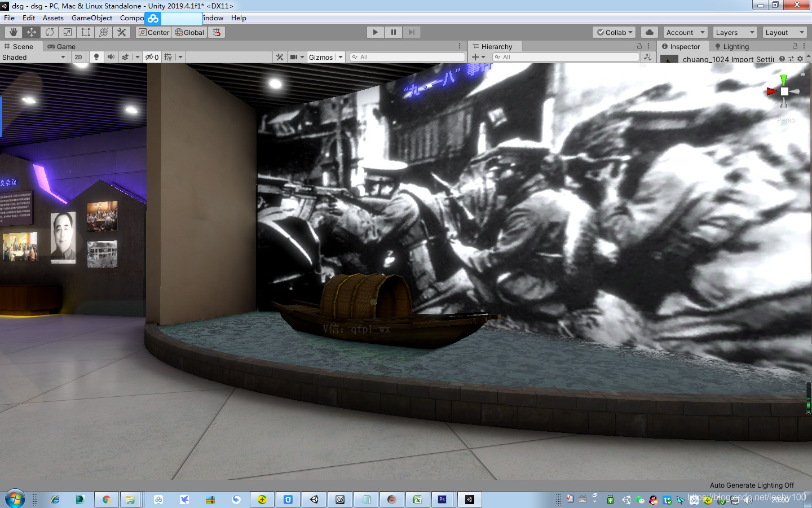The width and height of the screenshot is (812, 508).
Task: Open the Scene tab options menu
Action: point(460,46)
